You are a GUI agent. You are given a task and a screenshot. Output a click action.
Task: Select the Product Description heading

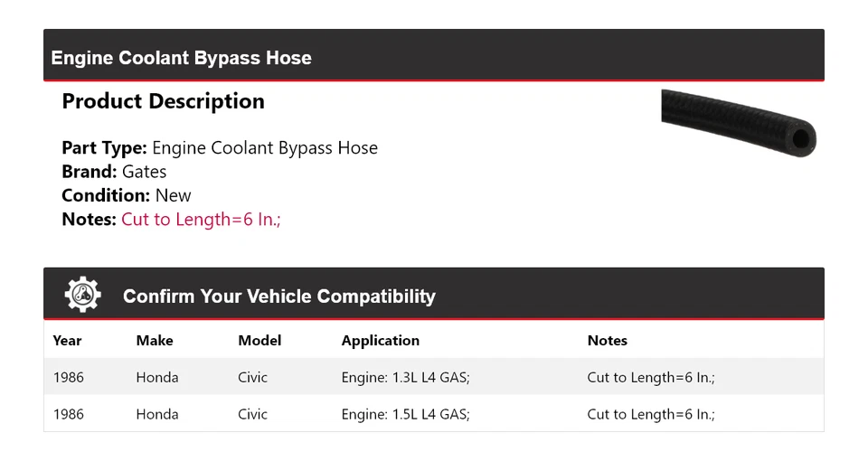pyautogui.click(x=163, y=101)
